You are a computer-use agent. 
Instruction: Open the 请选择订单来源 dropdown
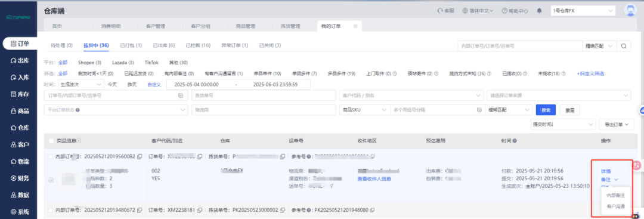[558, 95]
